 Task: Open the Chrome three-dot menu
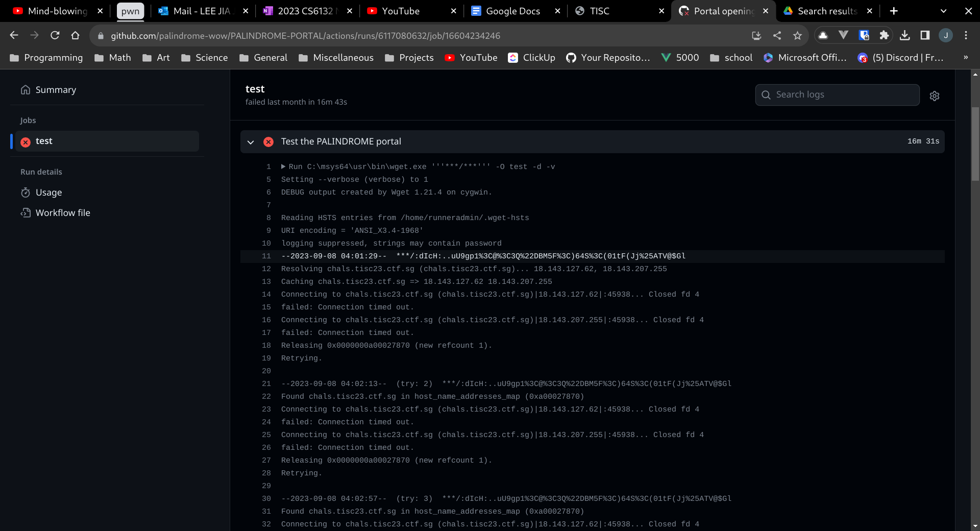(x=966, y=35)
